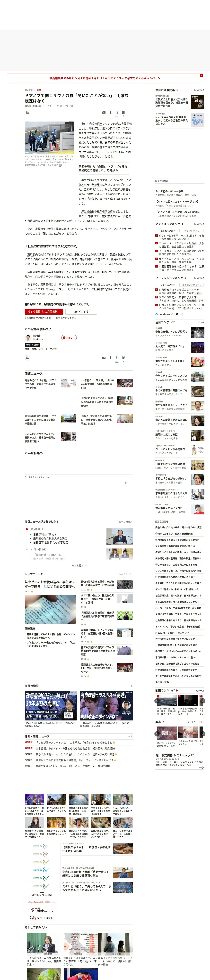Click the Facebook link under social ranking
210x980 pixels.
164,314
